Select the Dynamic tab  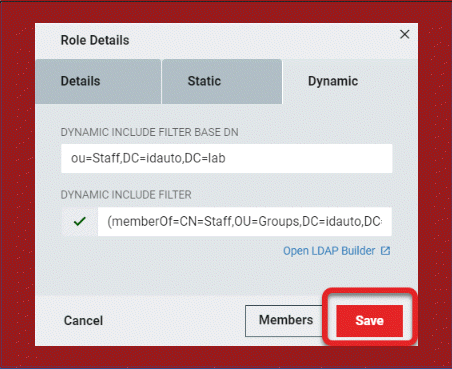[x=350, y=81]
